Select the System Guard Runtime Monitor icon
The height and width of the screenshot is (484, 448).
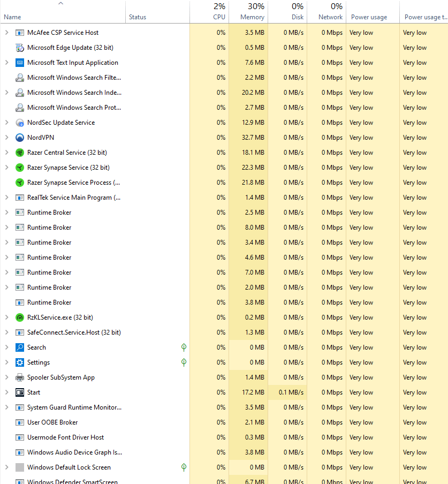click(20, 407)
